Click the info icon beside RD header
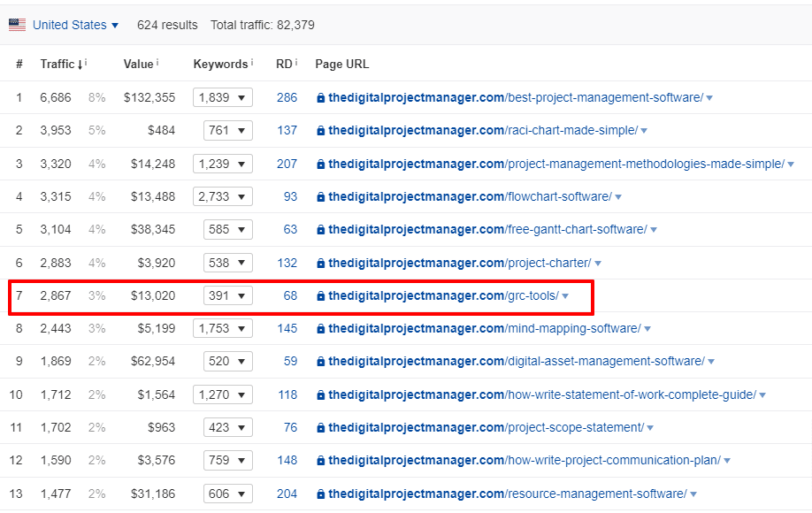This screenshot has height=513, width=812. click(x=295, y=62)
